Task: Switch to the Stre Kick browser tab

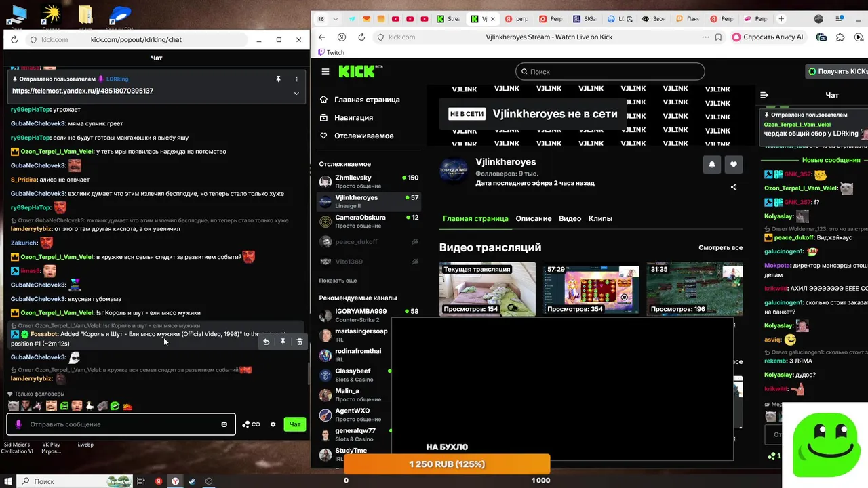Action: (448, 19)
